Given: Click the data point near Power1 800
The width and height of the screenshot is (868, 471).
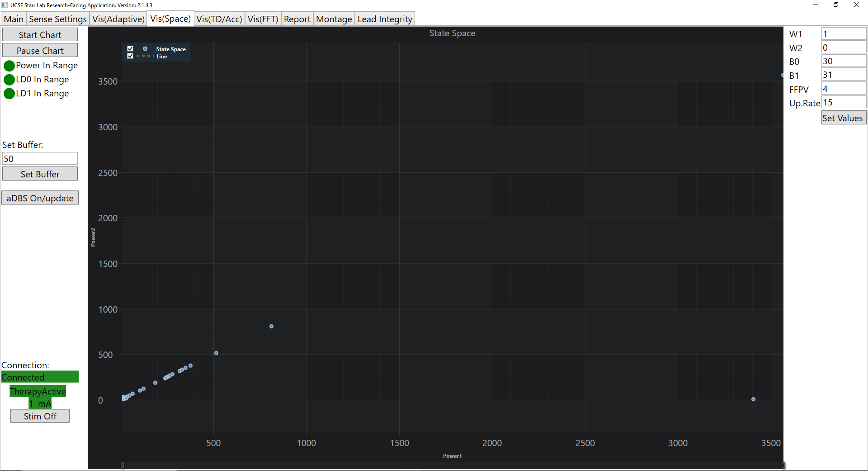Looking at the screenshot, I should pos(271,326).
